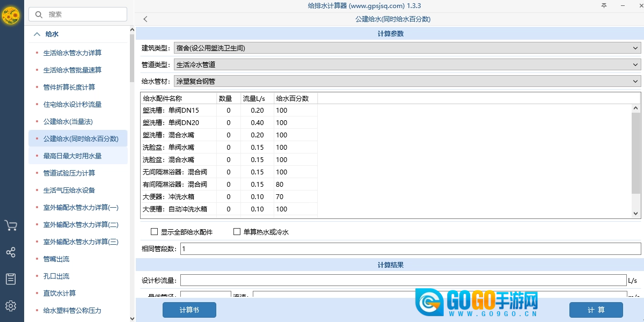Image resolution: width=644 pixels, height=322 pixels.
Task: Open the shopping cart icon in sidebar
Action: (11, 225)
